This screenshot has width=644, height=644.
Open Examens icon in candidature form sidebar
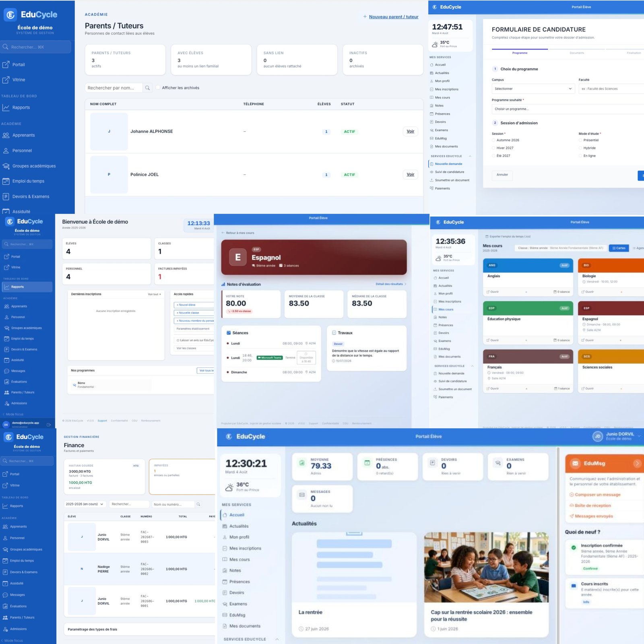pos(431,130)
